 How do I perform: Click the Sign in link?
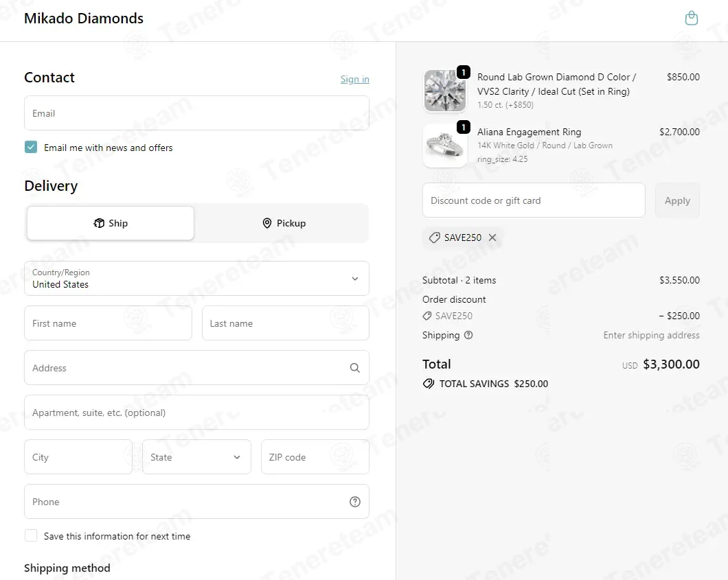pyautogui.click(x=354, y=80)
